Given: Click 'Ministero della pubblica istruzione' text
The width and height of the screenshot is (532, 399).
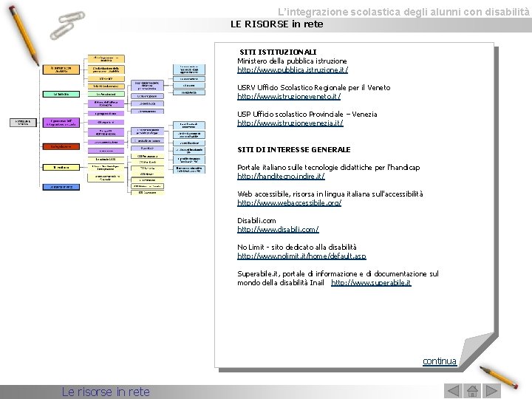Looking at the screenshot, I should [292, 61].
